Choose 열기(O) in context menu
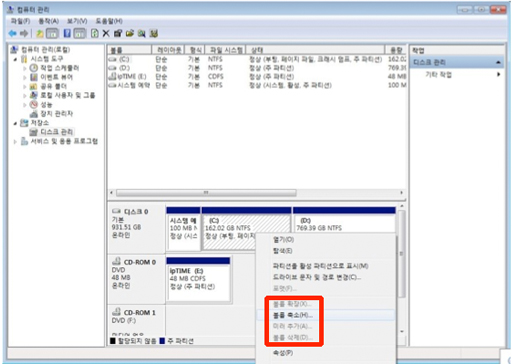Viewport: 514px width, 364px height. click(x=284, y=240)
